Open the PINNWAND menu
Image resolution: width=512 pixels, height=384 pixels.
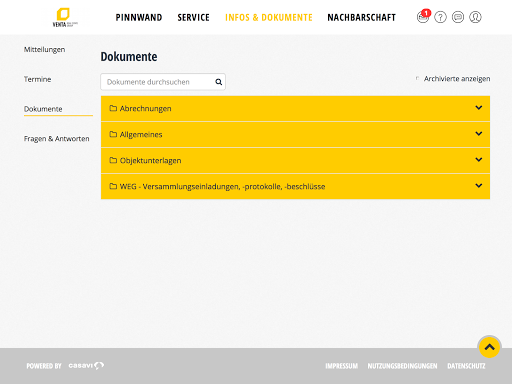click(139, 17)
